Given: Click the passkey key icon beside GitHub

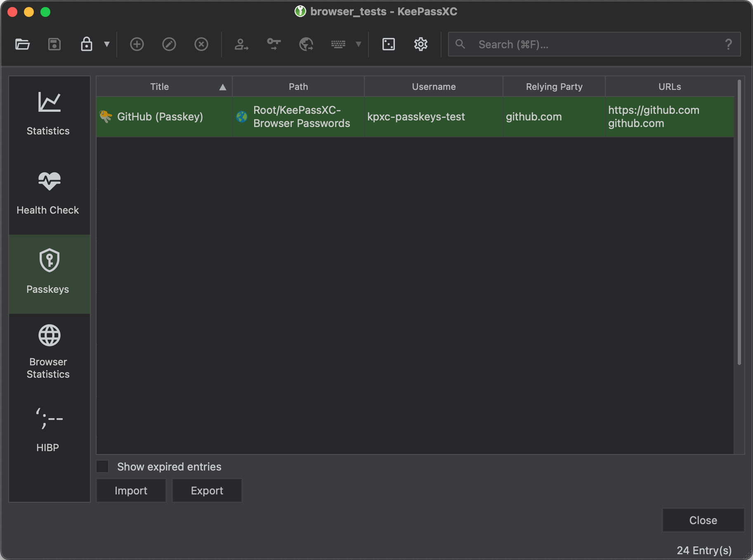Looking at the screenshot, I should tap(106, 117).
